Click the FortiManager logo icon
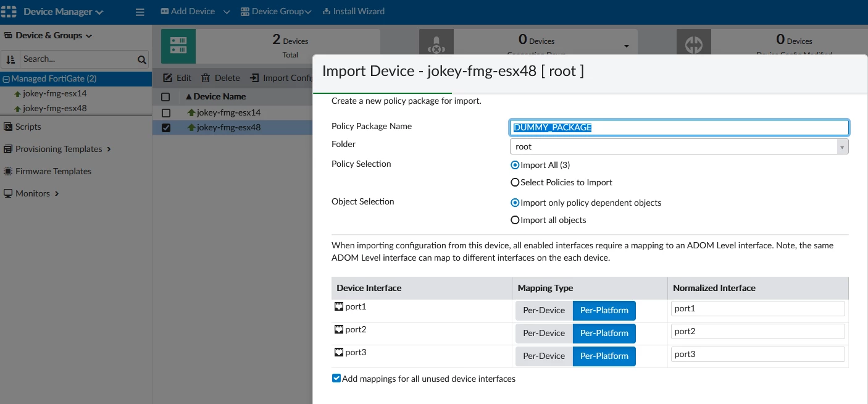This screenshot has width=868, height=404. tap(9, 12)
